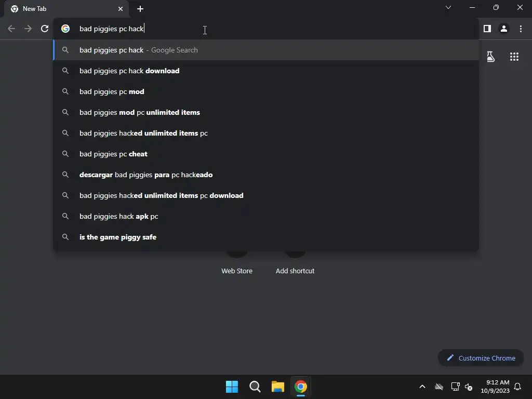This screenshot has height=399, width=532.
Task: Open the Chrome three-dot menu
Action: point(521,29)
